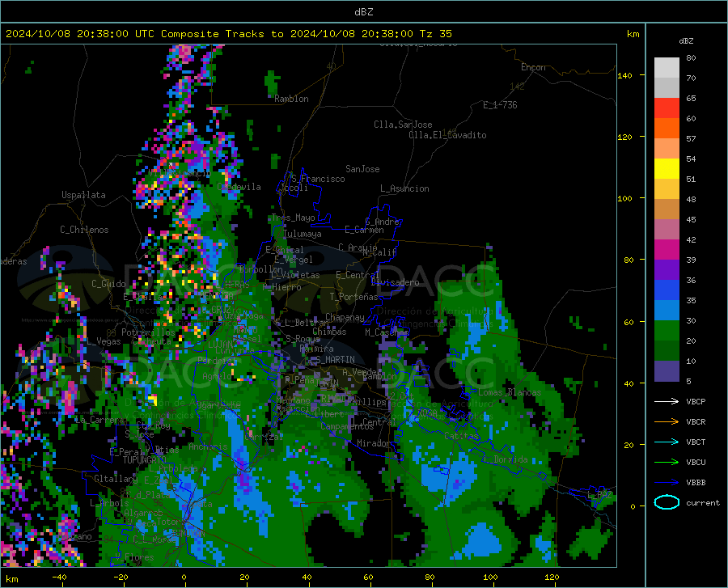Click the S_Francisco map label
Screen dimensions: 728x588
click(318, 179)
